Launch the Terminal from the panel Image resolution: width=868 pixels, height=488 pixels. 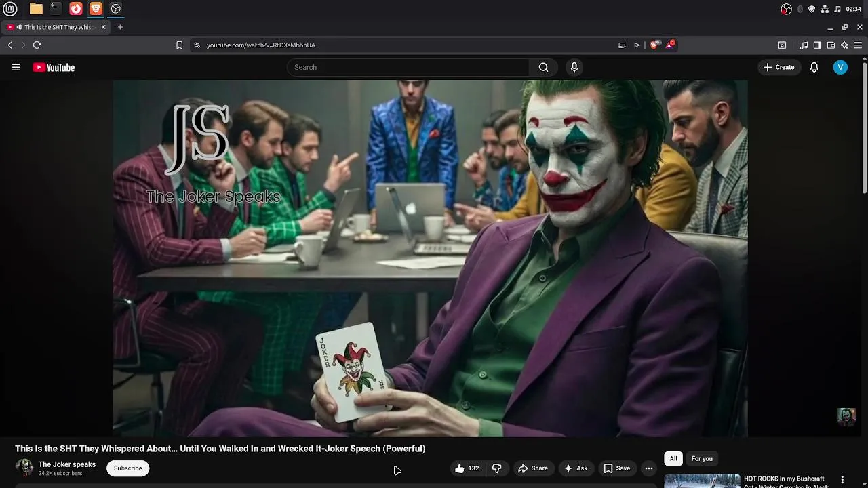pyautogui.click(x=56, y=9)
